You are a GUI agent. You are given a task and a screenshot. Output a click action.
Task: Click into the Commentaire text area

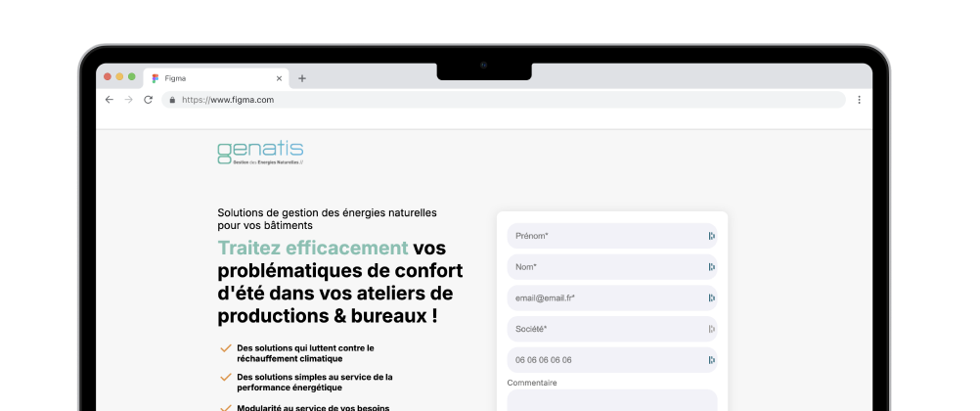point(611,401)
